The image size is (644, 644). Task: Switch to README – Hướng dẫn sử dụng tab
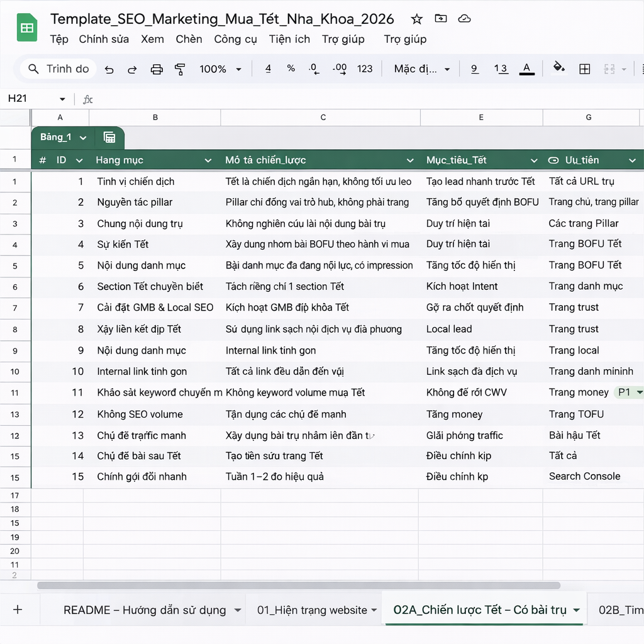coord(145,610)
